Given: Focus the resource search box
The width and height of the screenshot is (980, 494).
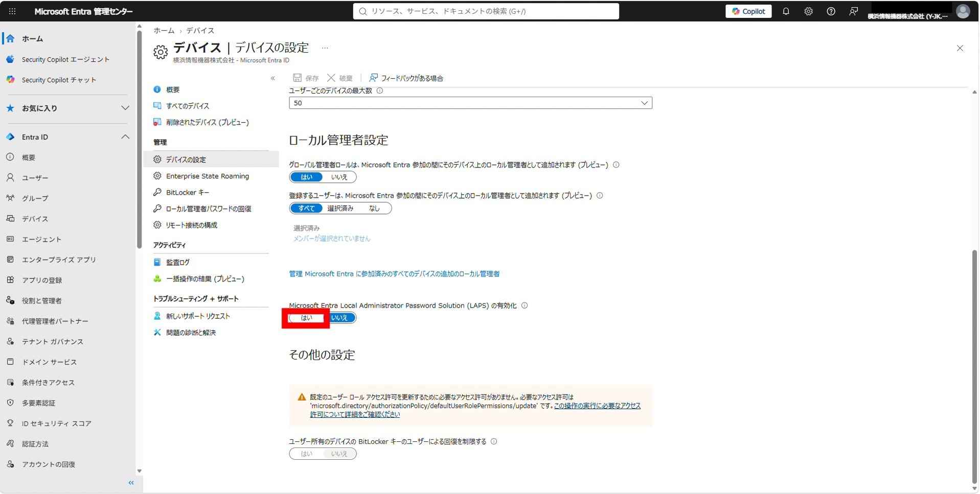Looking at the screenshot, I should click(x=486, y=11).
